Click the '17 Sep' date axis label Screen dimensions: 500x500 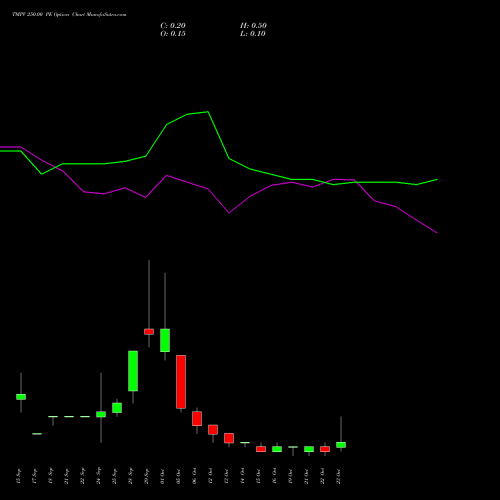pos(34,476)
